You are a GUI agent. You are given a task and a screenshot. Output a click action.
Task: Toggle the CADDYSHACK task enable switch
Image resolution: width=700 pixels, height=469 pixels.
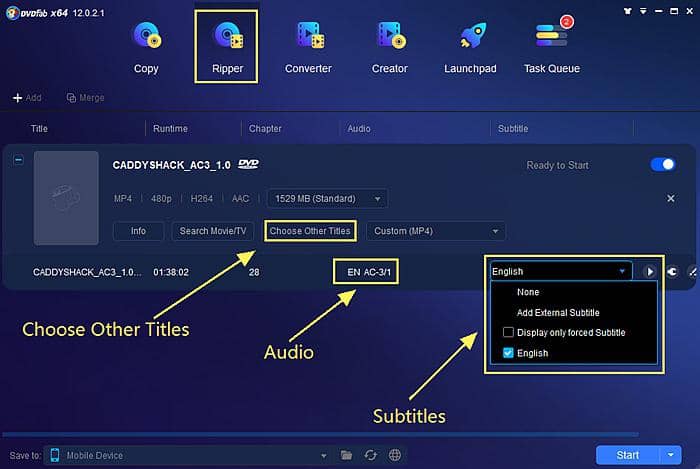(x=663, y=164)
